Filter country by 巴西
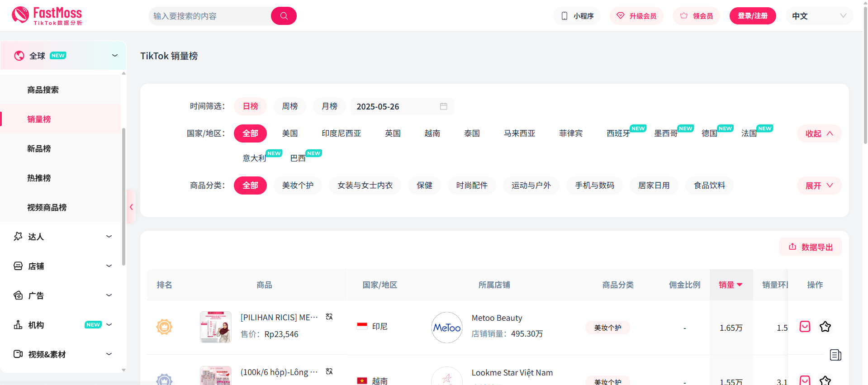Image resolution: width=868 pixels, height=385 pixels. 298,158
